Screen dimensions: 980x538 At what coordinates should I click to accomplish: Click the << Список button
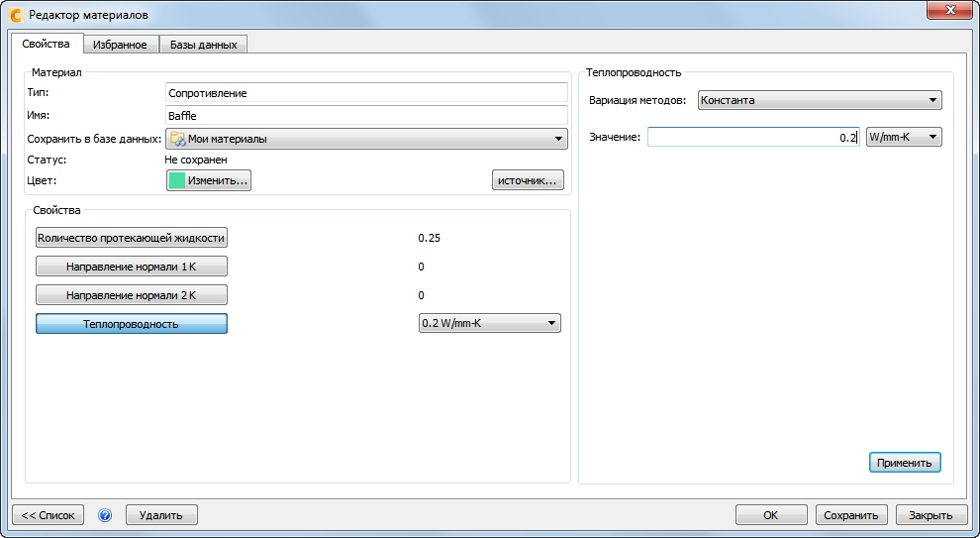click(x=49, y=515)
